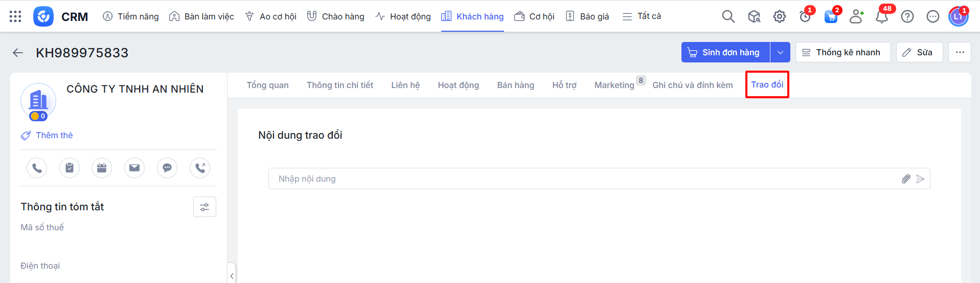
Task: Click the email envelope icon
Action: pyautogui.click(x=134, y=168)
